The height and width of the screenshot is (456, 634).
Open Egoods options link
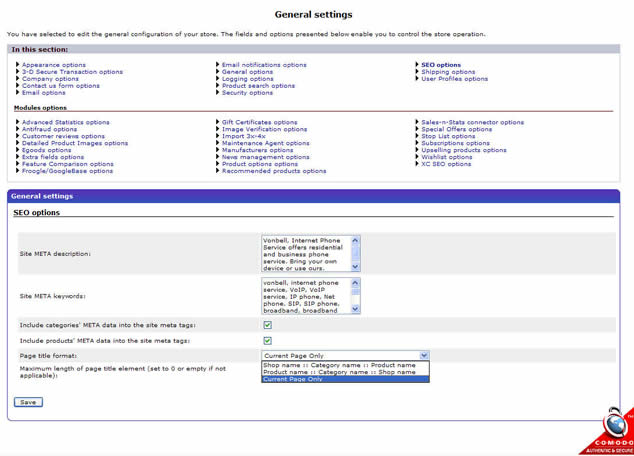[x=46, y=150]
